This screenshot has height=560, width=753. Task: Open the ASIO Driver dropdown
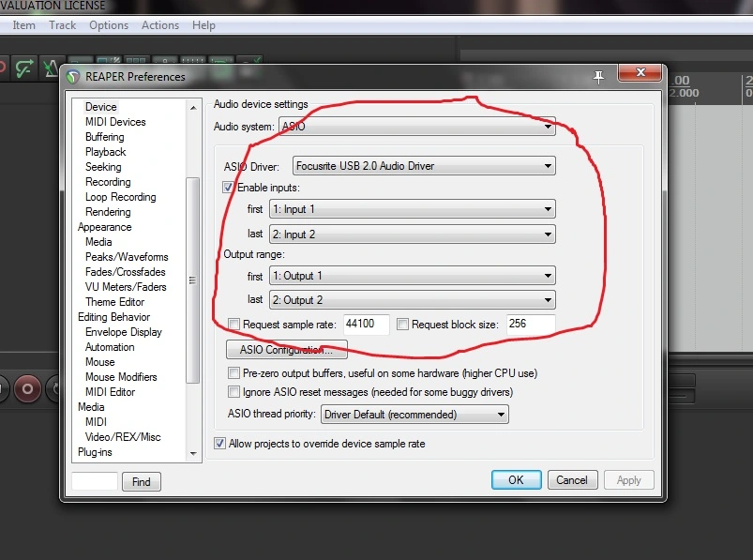(x=424, y=166)
